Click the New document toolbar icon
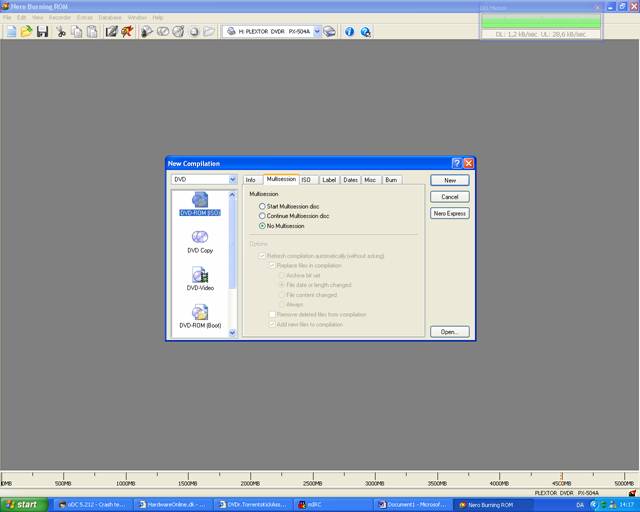 coord(11,32)
